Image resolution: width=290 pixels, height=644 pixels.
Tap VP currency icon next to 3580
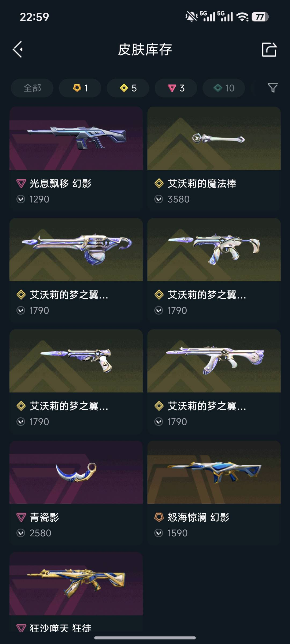point(159,199)
